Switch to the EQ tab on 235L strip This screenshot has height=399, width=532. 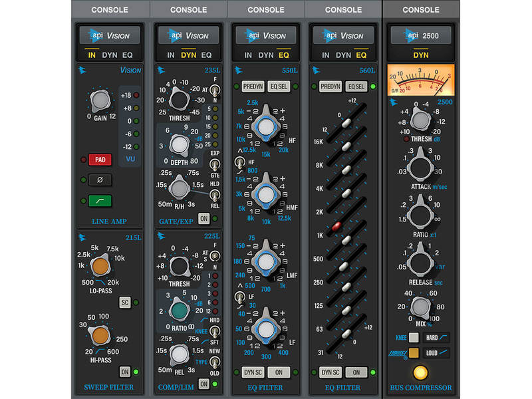pos(206,55)
